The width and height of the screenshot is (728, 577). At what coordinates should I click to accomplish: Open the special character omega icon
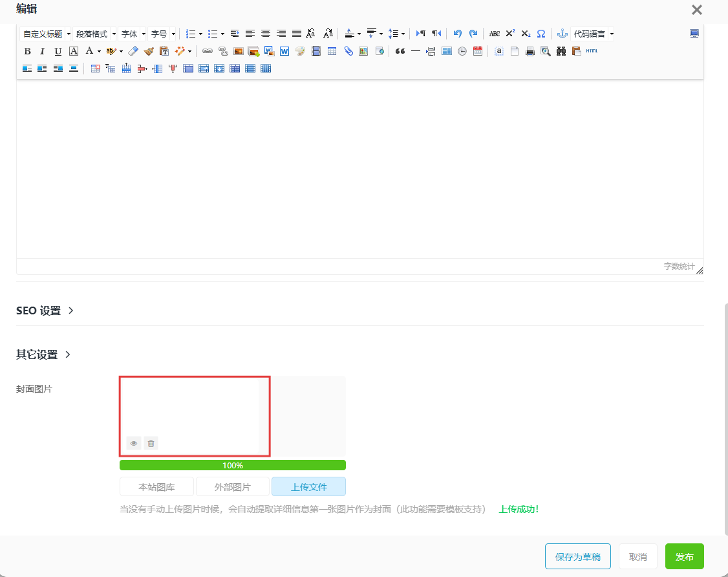click(x=541, y=34)
